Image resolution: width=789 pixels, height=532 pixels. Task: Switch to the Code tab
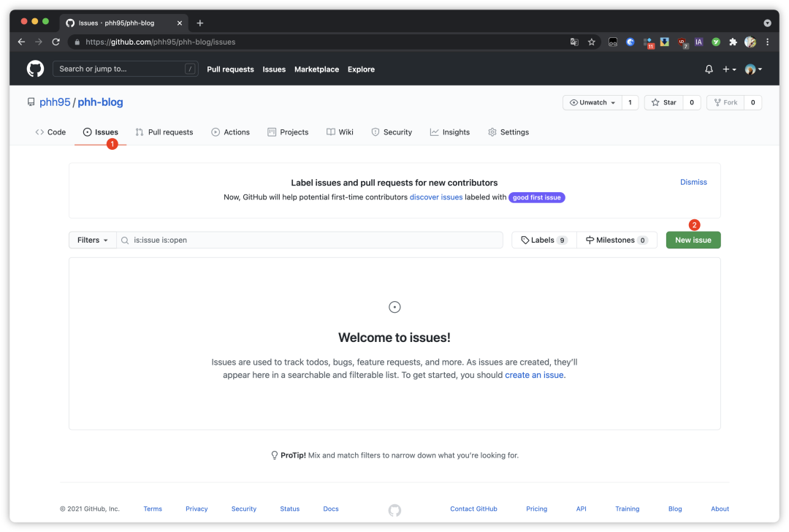tap(50, 132)
